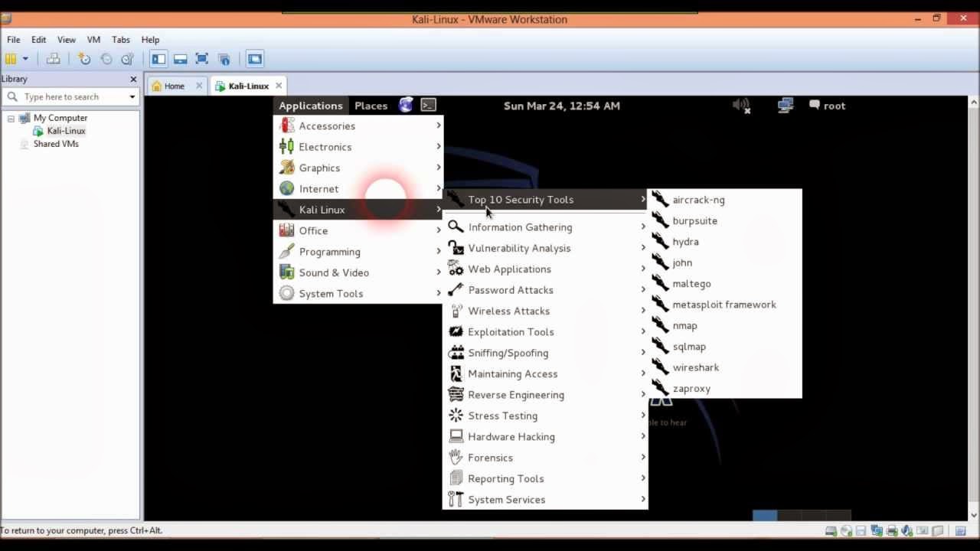Screen dimensions: 980x551
Task: Open the Tabs menu
Action: tap(121, 40)
